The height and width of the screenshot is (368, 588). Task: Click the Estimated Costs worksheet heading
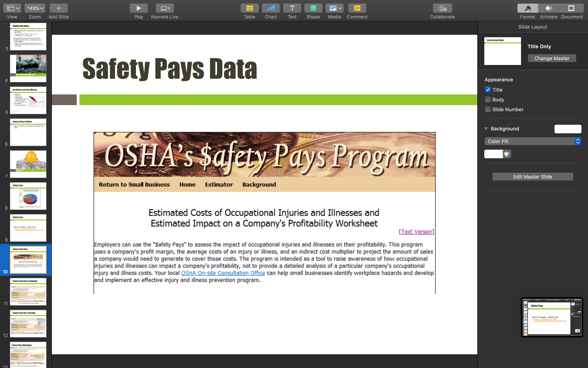[x=264, y=218]
